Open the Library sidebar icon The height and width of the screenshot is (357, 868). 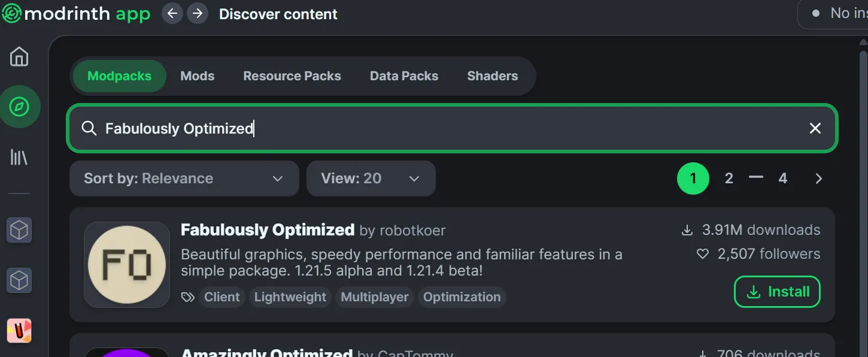click(x=19, y=158)
